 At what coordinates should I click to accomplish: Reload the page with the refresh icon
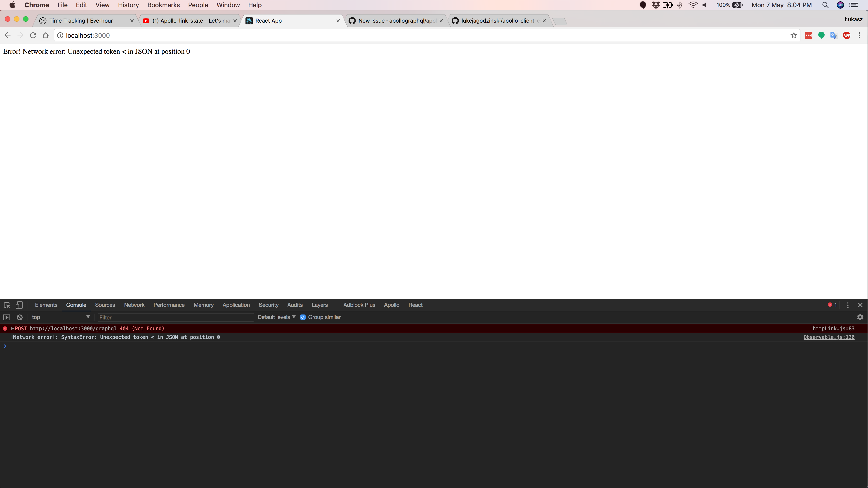(x=33, y=35)
